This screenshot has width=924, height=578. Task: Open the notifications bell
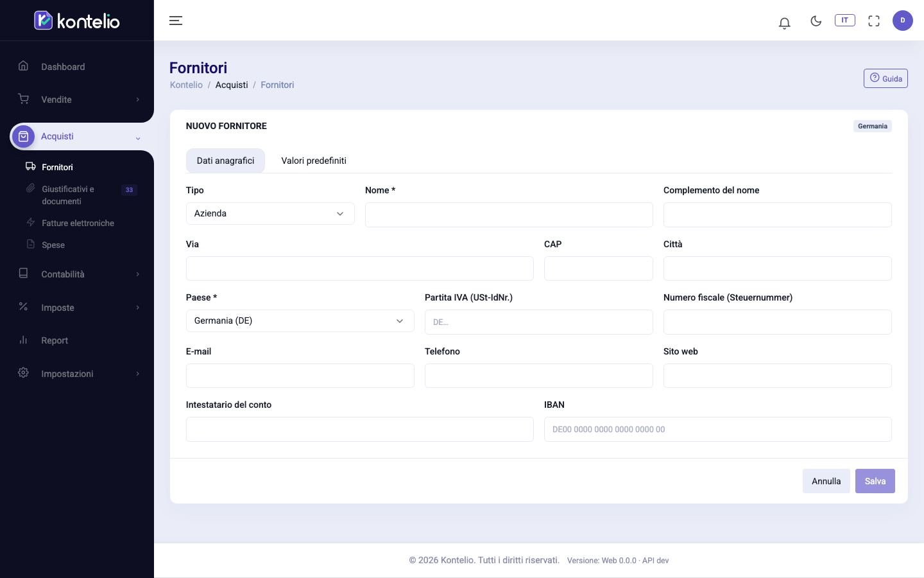pyautogui.click(x=784, y=23)
